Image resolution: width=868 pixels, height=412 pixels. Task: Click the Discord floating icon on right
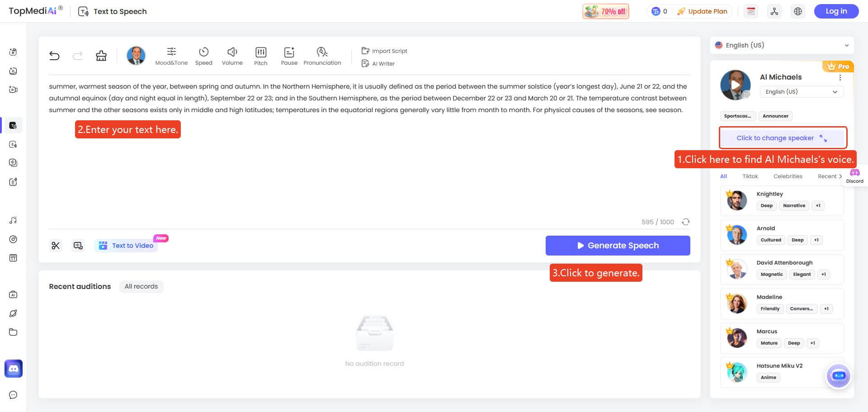point(854,175)
